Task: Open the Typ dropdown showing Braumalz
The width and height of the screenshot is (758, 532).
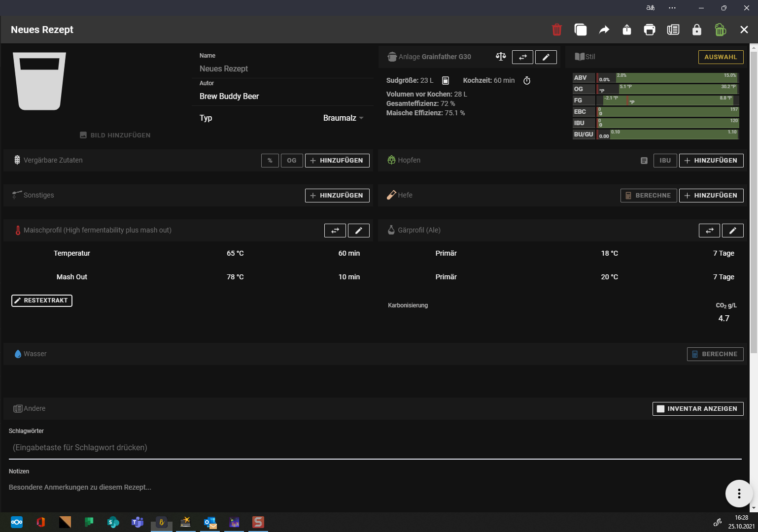Action: (343, 118)
